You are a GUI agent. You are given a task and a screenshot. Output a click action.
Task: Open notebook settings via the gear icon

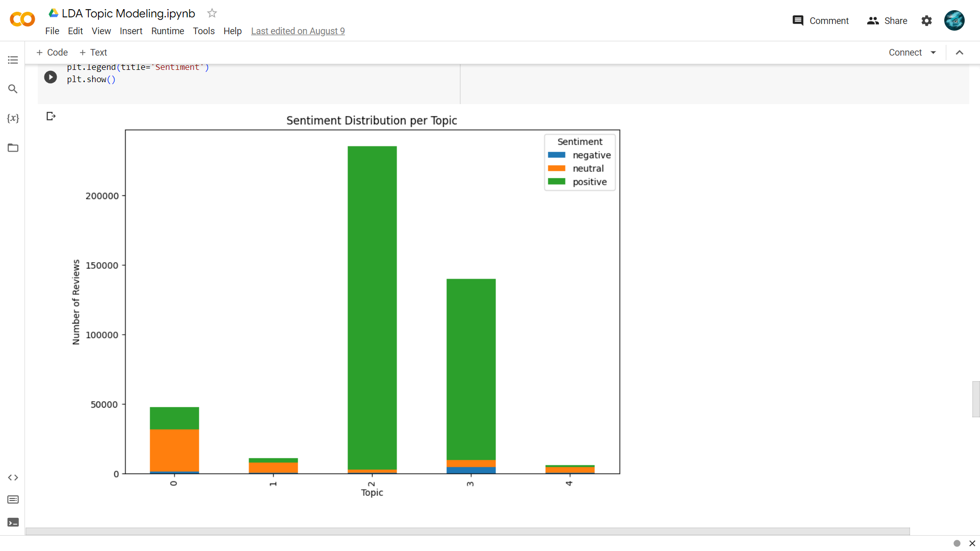click(927, 21)
